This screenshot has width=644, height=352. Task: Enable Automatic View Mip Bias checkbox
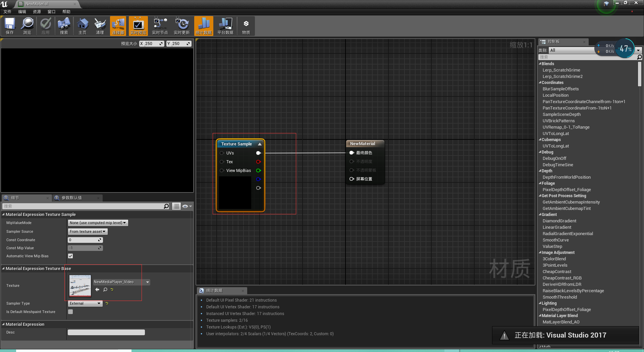(x=70, y=256)
